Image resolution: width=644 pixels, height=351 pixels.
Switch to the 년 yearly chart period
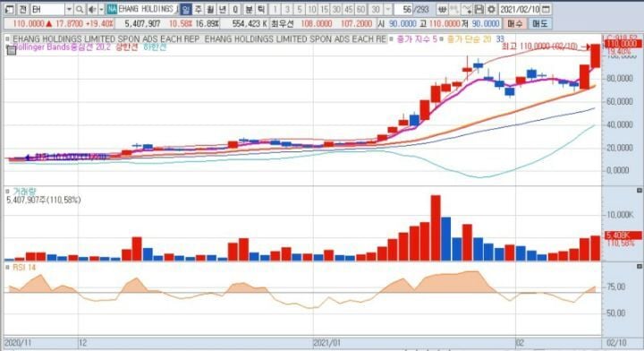coord(222,9)
